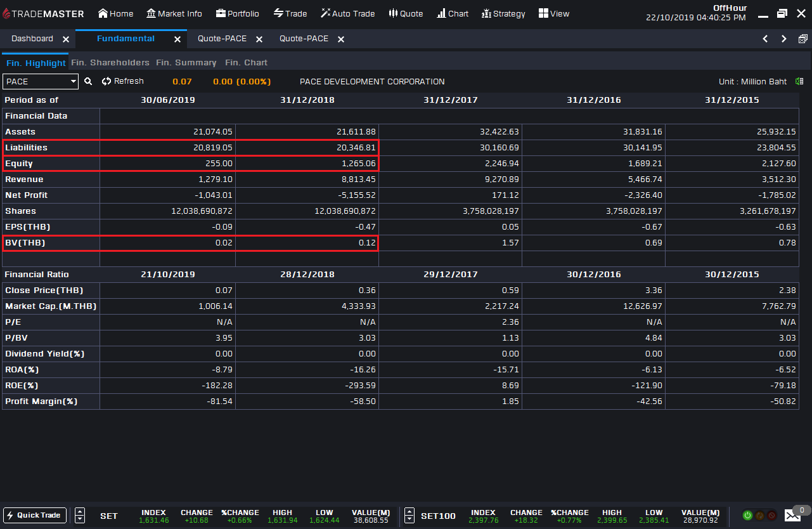
Task: Click the right tab-scroll chevron
Action: pos(783,39)
